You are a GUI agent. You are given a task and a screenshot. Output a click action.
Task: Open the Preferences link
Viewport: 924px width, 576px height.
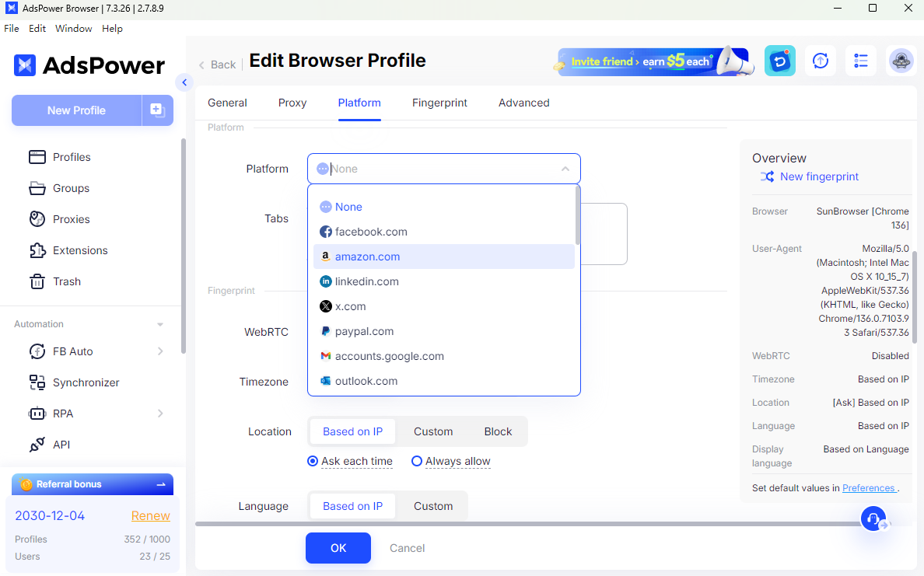point(868,488)
